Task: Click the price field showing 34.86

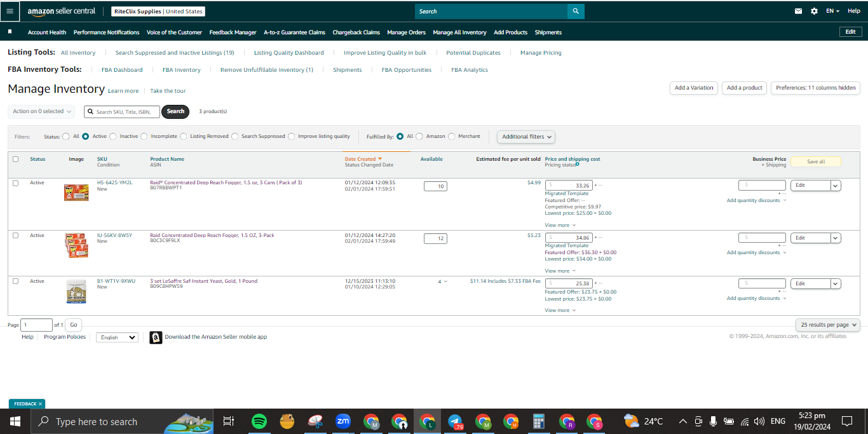Action: [569, 238]
